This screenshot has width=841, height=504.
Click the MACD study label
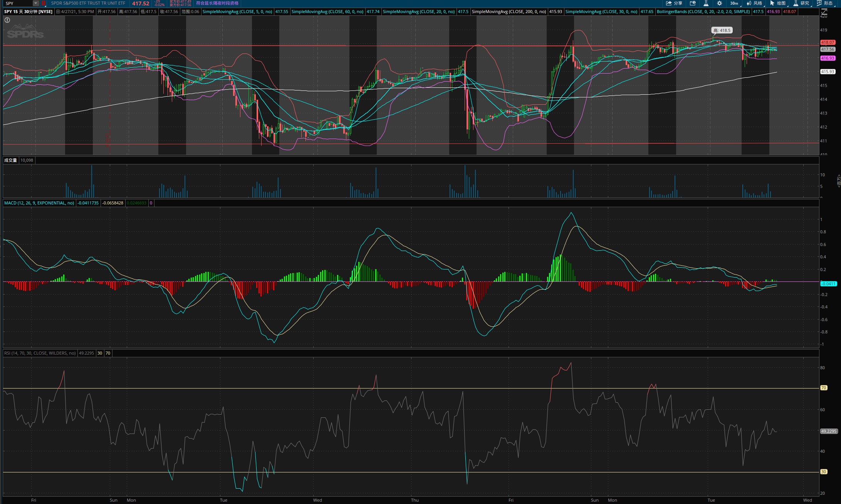pyautogui.click(x=39, y=203)
